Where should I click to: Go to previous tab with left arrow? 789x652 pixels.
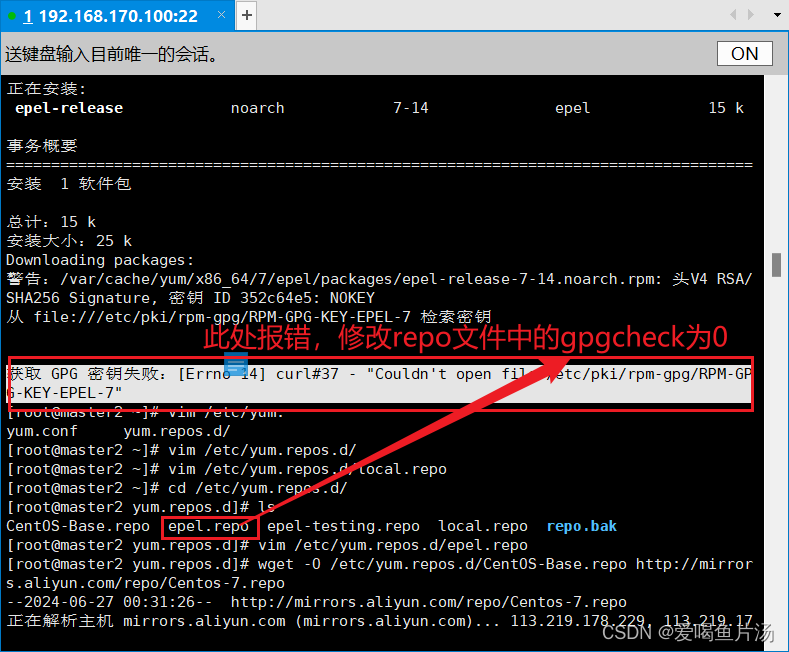[x=733, y=15]
